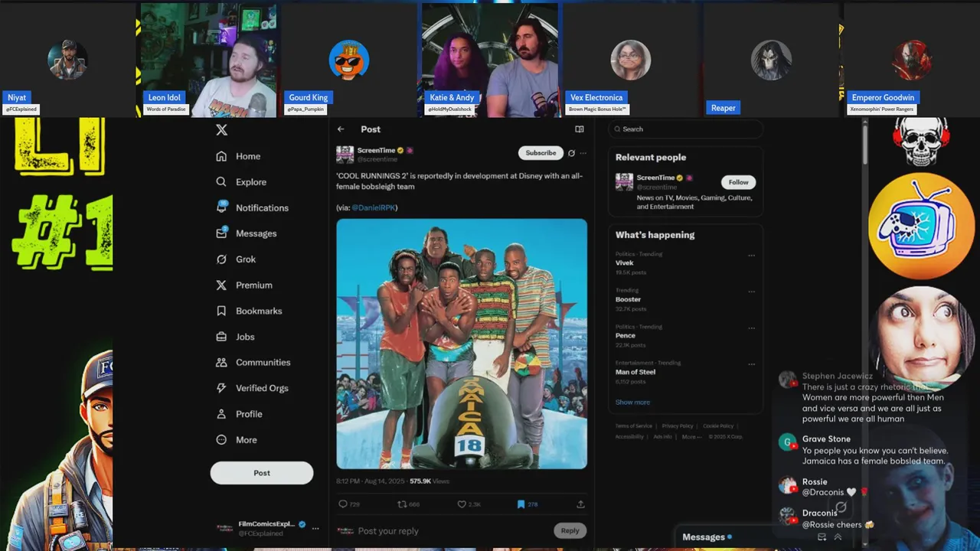This screenshot has width=980, height=551.
Task: Click the share upload icon on post
Action: [580, 504]
